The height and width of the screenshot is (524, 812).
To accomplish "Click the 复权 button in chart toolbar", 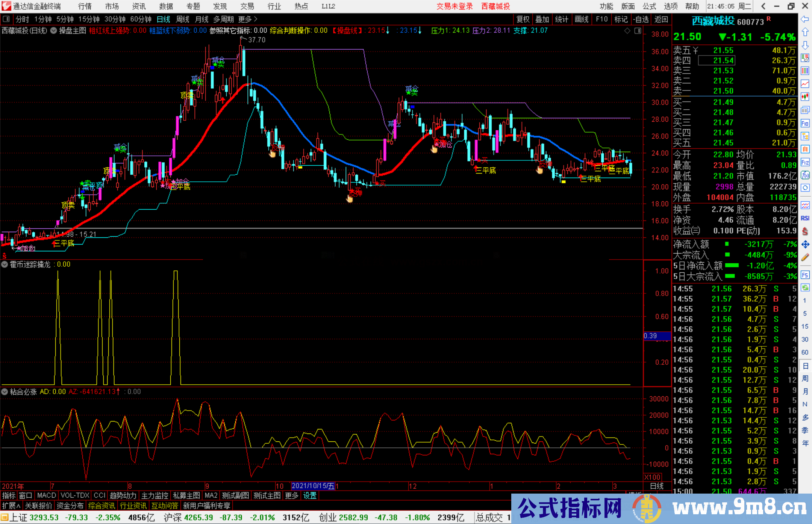I will click(x=523, y=19).
